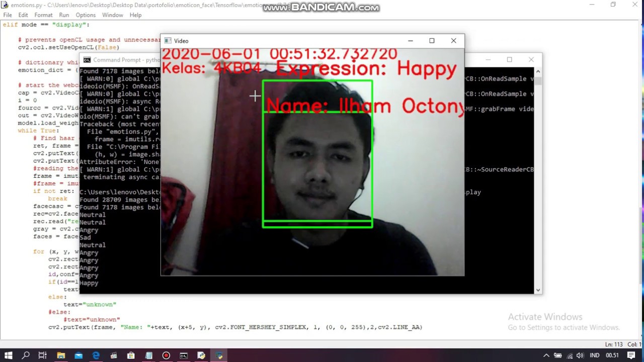Open Task View from the taskbar
This screenshot has width=644, height=362.
pyautogui.click(x=43, y=355)
